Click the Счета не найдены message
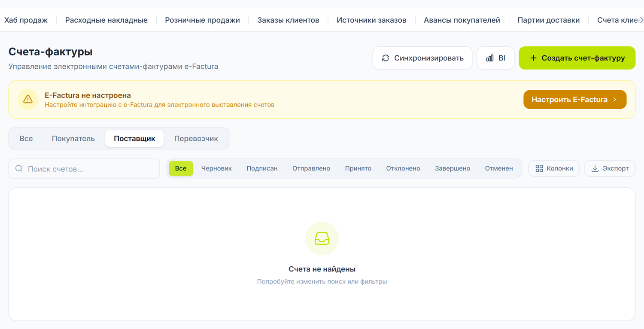644x329 pixels. pos(322,269)
